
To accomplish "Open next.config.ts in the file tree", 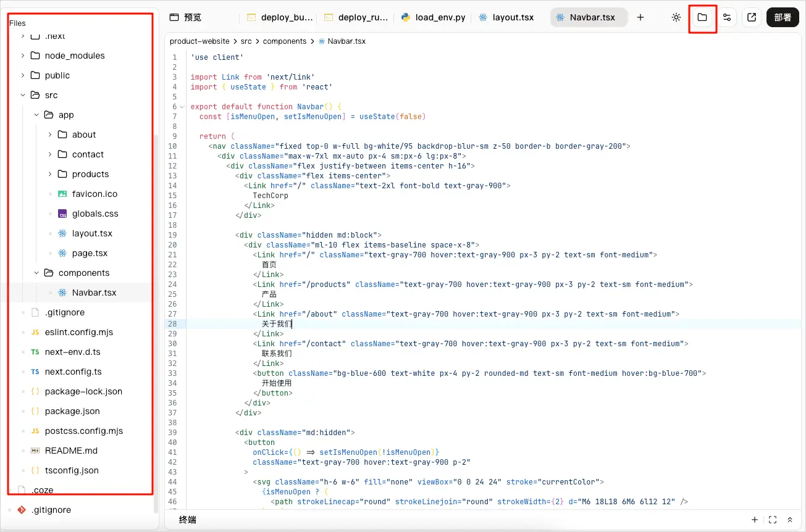I will (73, 372).
